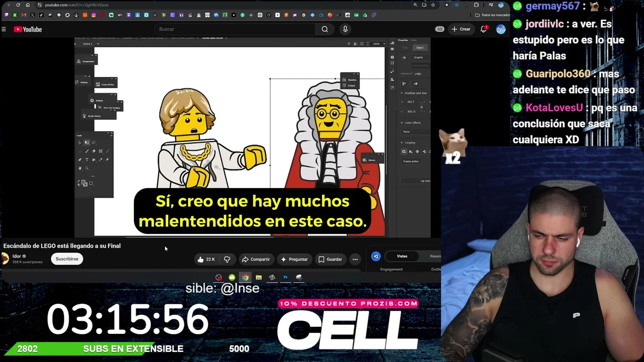The width and height of the screenshot is (644, 362).
Task: Open the Frame Picker panel
Action: pos(106,84)
